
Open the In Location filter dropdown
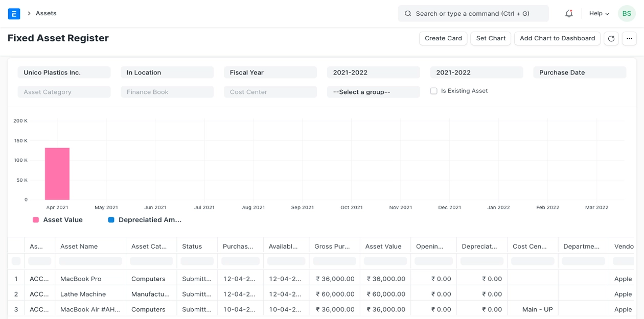(x=167, y=72)
